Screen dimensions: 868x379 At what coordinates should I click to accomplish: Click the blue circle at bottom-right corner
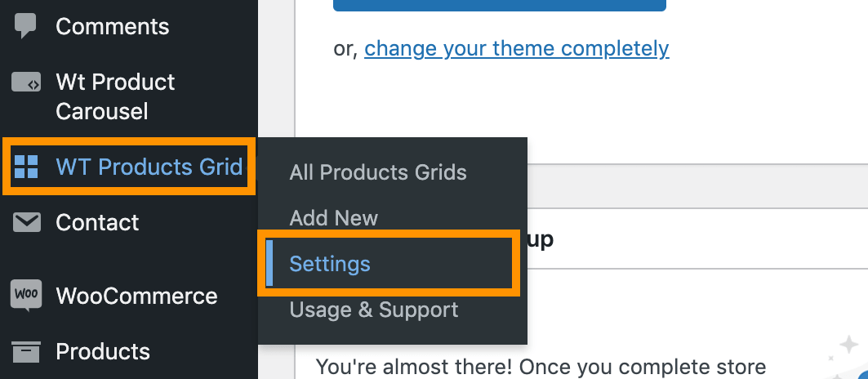coord(862,375)
